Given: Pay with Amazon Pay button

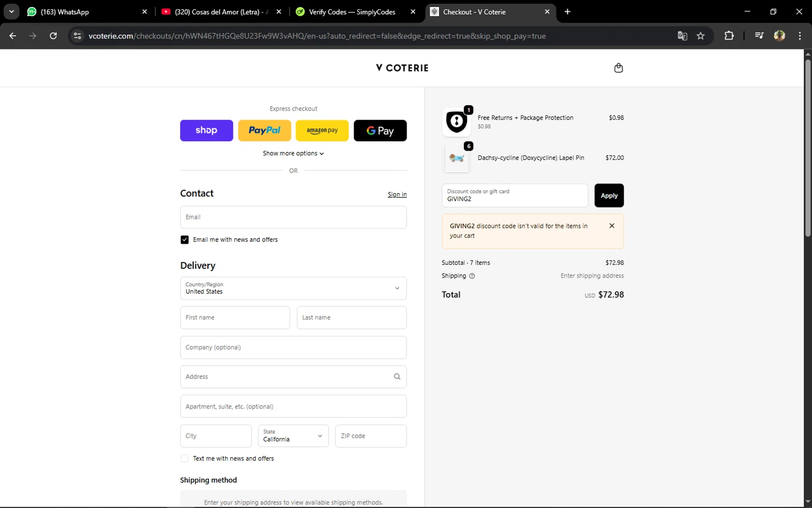Looking at the screenshot, I should (x=322, y=131).
